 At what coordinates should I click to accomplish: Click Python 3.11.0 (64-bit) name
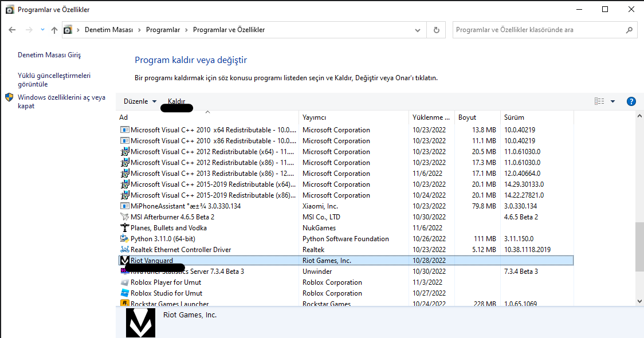point(163,239)
